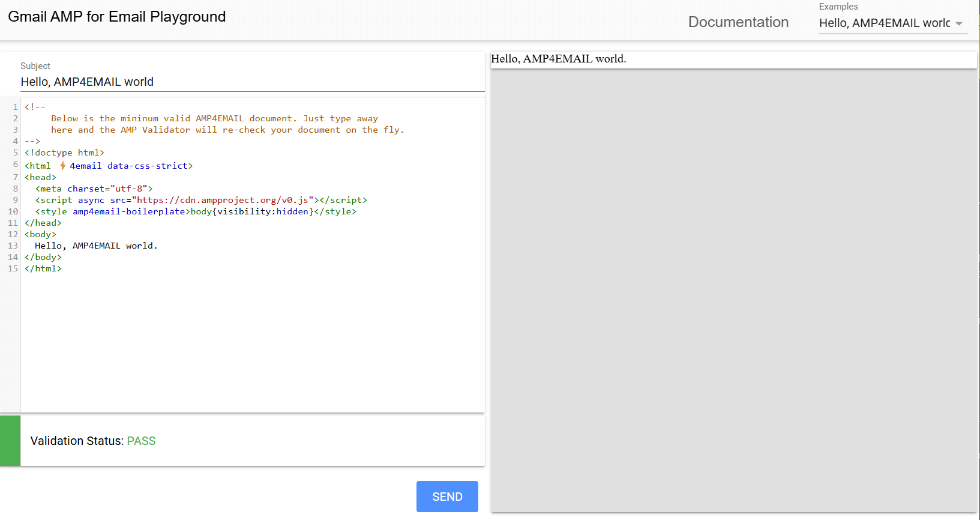
Task: Open the Documentation link
Action: 738,22
